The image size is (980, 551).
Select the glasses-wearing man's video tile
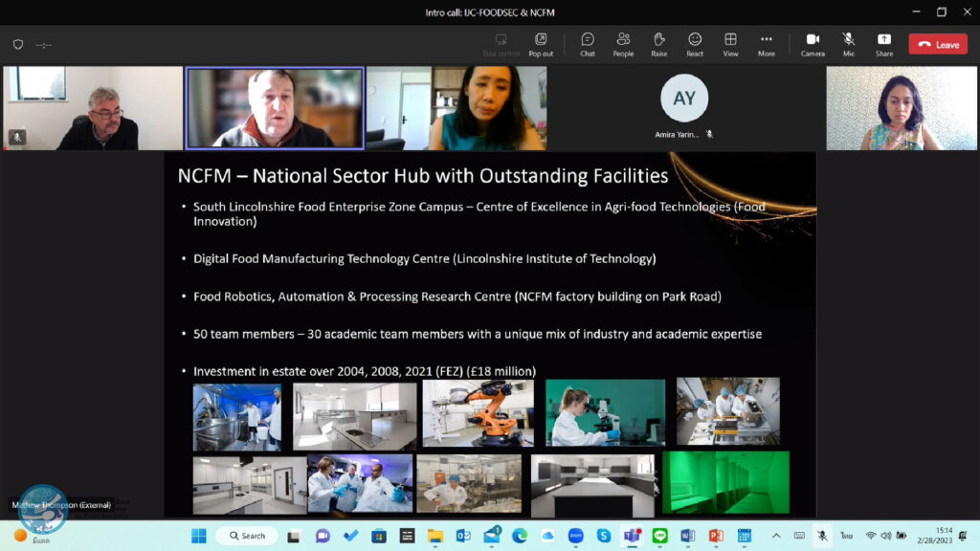[93, 108]
